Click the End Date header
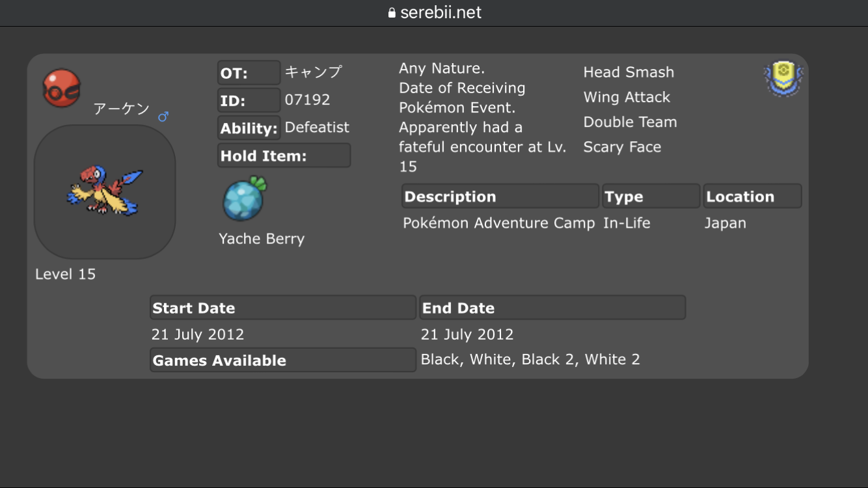 pyautogui.click(x=552, y=308)
